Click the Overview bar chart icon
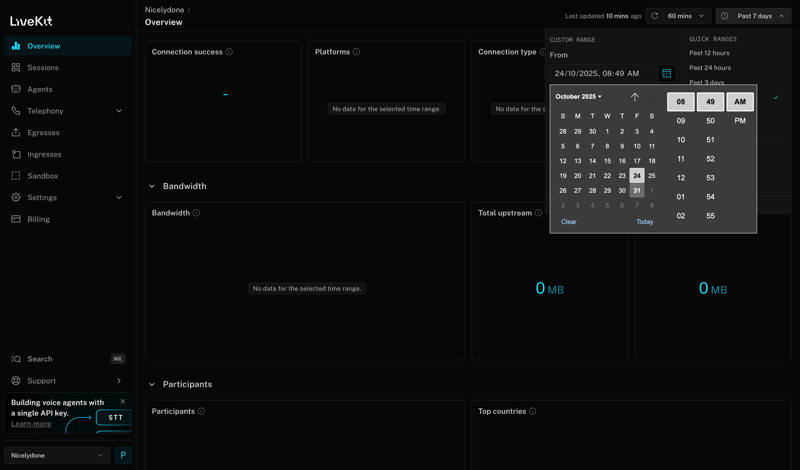This screenshot has width=800, height=470. pos(16,46)
